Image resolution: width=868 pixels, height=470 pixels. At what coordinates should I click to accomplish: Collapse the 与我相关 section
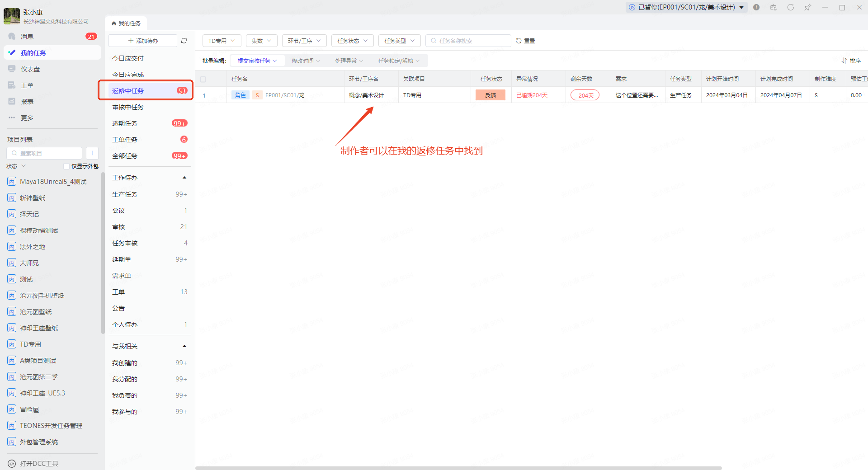[x=184, y=346]
